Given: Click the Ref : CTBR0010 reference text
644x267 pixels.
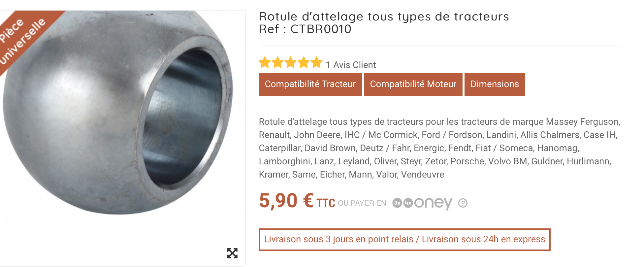Looking at the screenshot, I should pyautogui.click(x=305, y=29).
